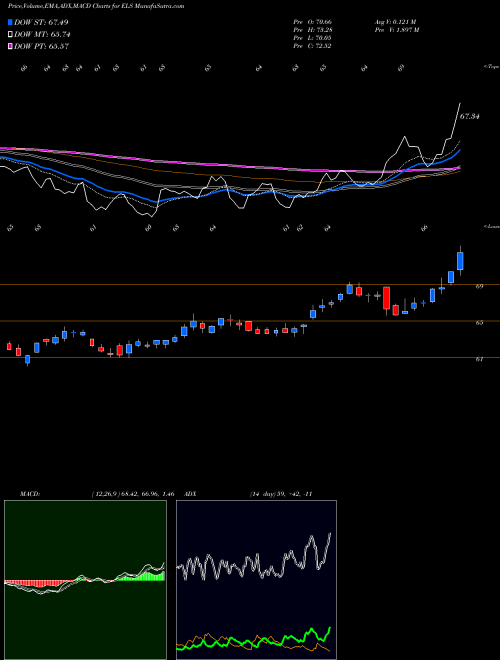The image size is (500, 660).
Task: Click the 69 price axis label
Action: tap(479, 286)
